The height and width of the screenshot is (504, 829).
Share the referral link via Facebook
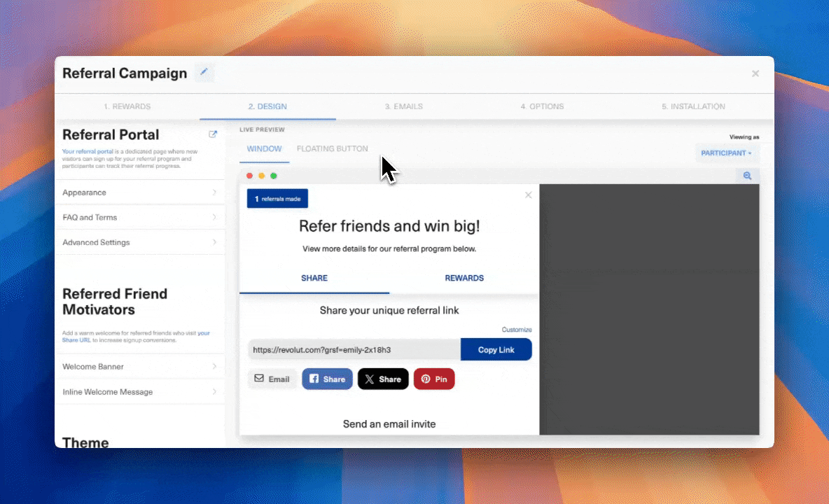tap(327, 379)
